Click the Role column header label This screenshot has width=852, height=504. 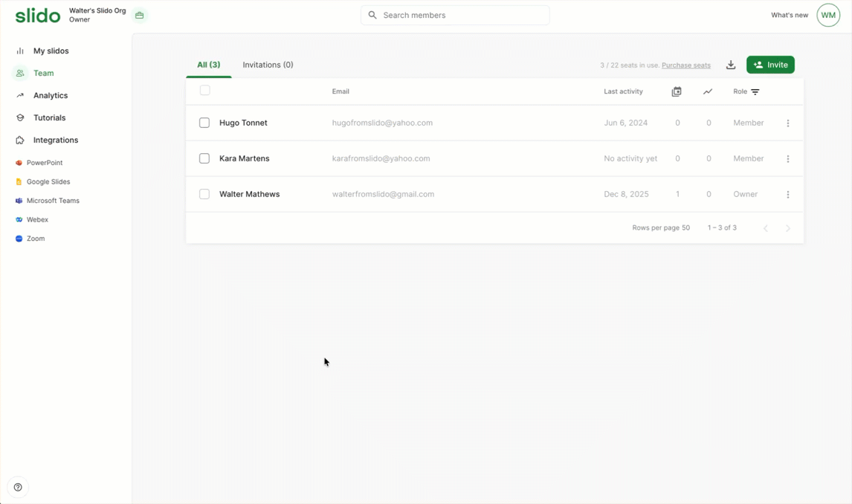coord(740,91)
